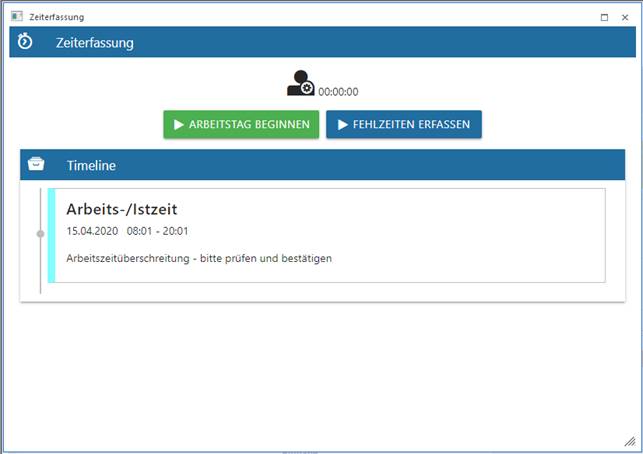Click the play triangle in Arbeitstag beginnen

[178, 125]
